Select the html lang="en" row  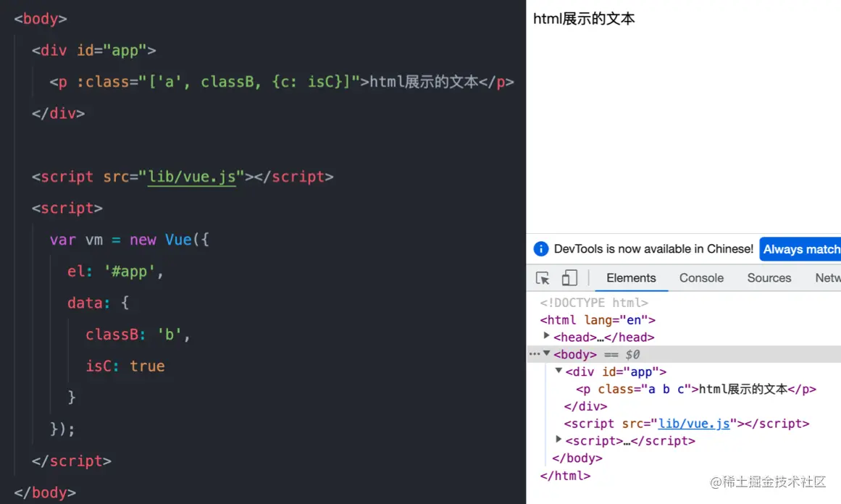[x=598, y=320]
